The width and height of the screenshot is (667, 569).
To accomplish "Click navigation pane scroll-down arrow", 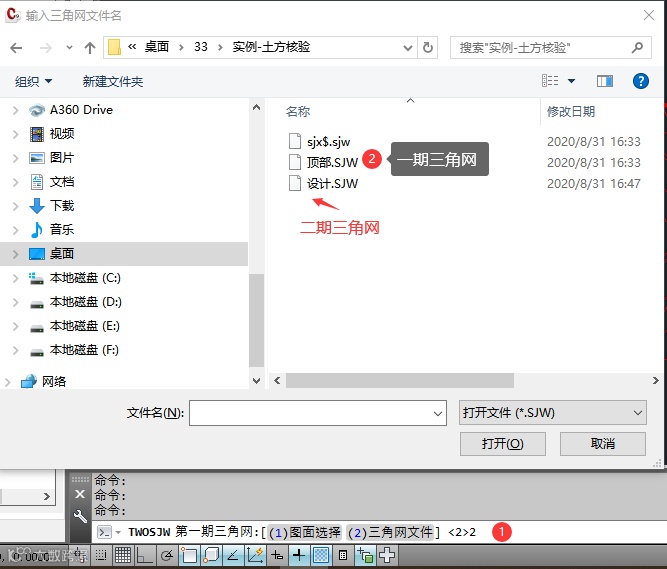I will [257, 381].
